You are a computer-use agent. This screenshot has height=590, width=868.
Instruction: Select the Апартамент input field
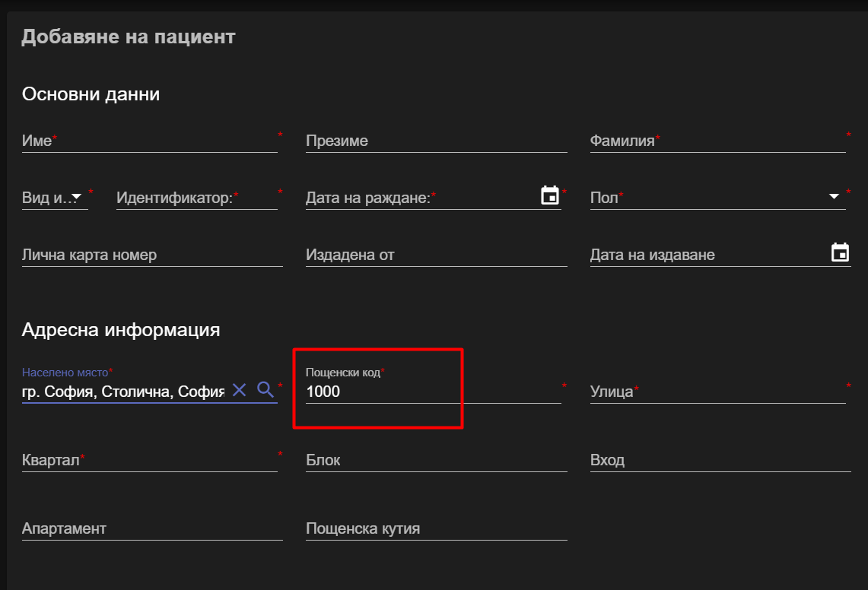tap(152, 528)
